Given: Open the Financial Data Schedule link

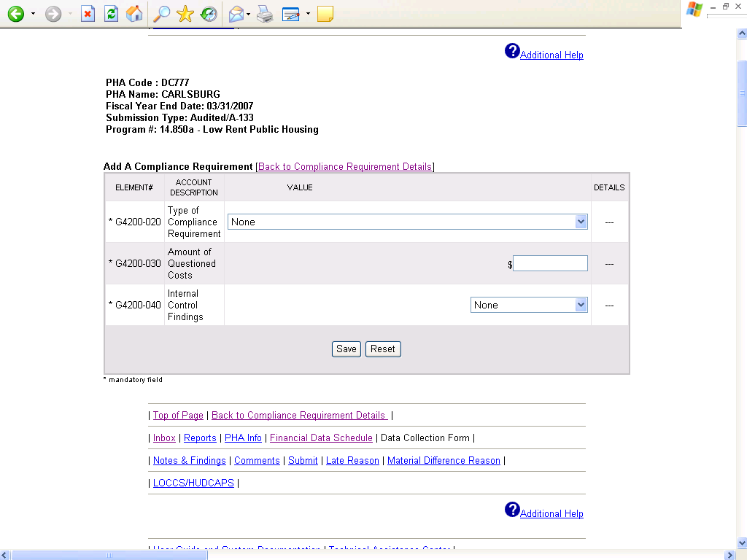Looking at the screenshot, I should (321, 437).
